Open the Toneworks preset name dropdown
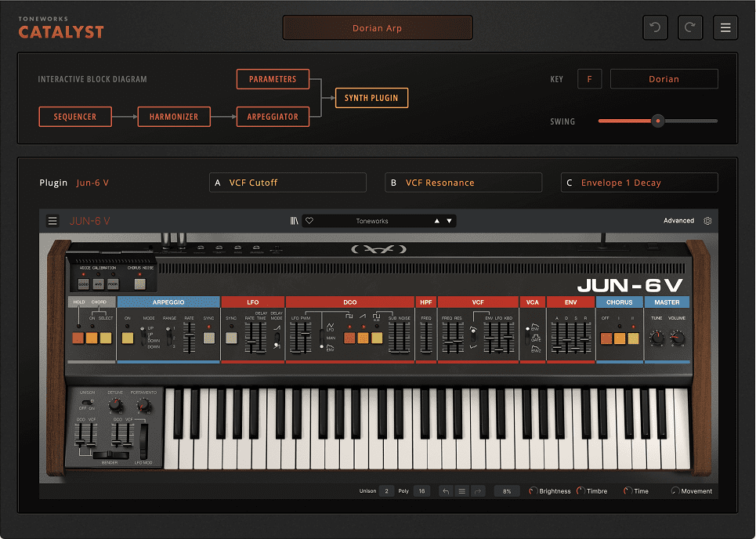Image resolution: width=756 pixels, height=539 pixels. click(371, 221)
